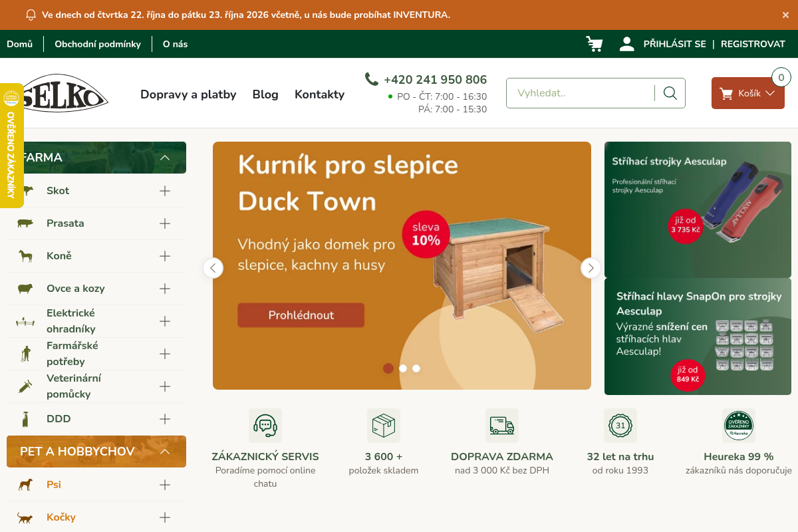
Task: Expand the Psi category
Action: coord(165,485)
